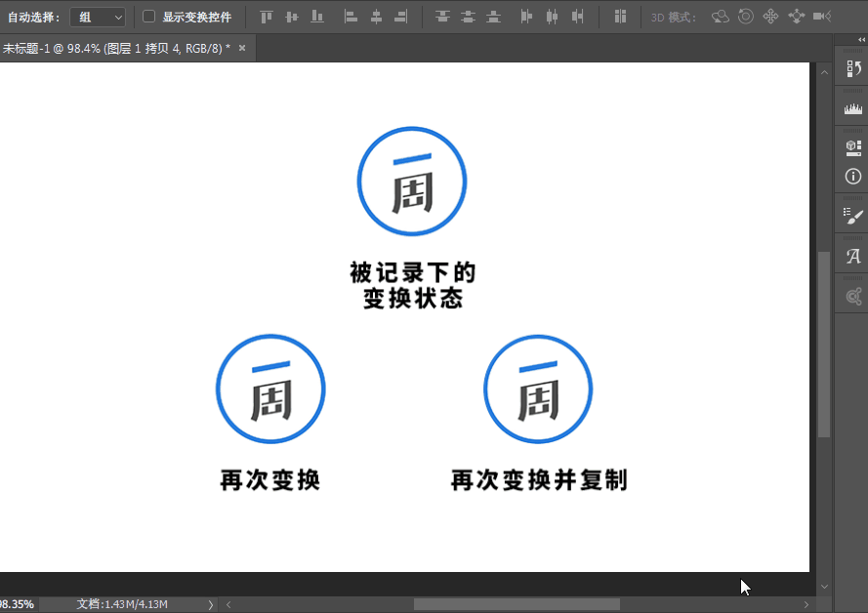Open the status bar document info chevron
Image resolution: width=868 pixels, height=613 pixels.
(x=210, y=603)
